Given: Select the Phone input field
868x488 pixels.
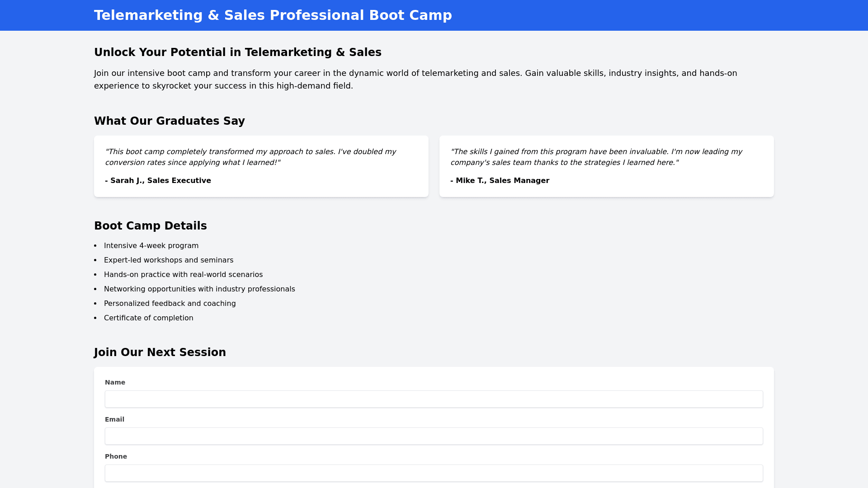Looking at the screenshot, I should pyautogui.click(x=434, y=473).
